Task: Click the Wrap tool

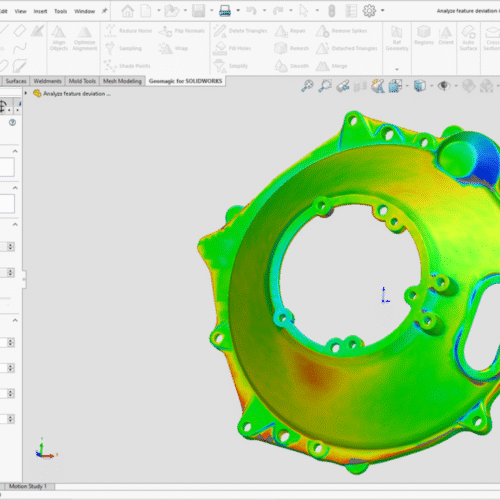Action: pyautogui.click(x=173, y=48)
